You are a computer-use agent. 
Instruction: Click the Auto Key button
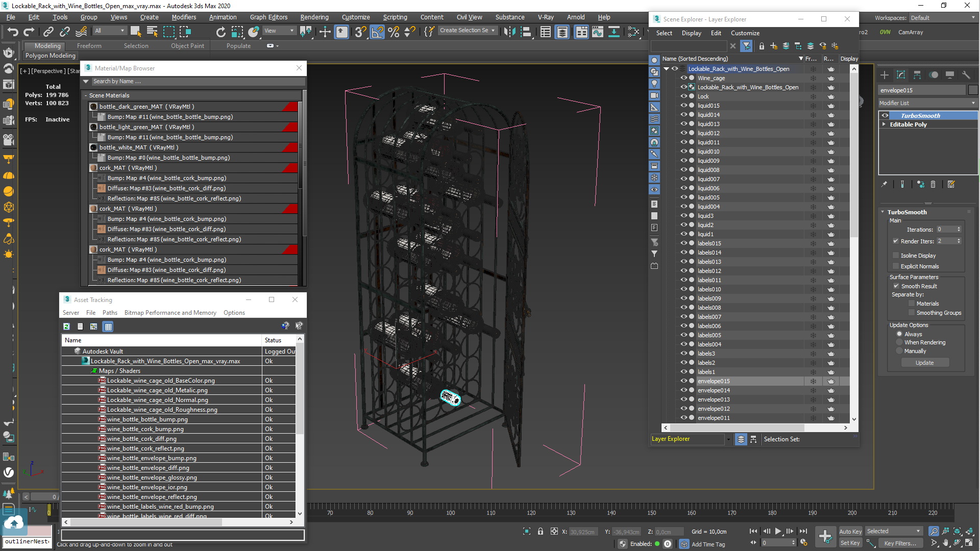tap(850, 531)
